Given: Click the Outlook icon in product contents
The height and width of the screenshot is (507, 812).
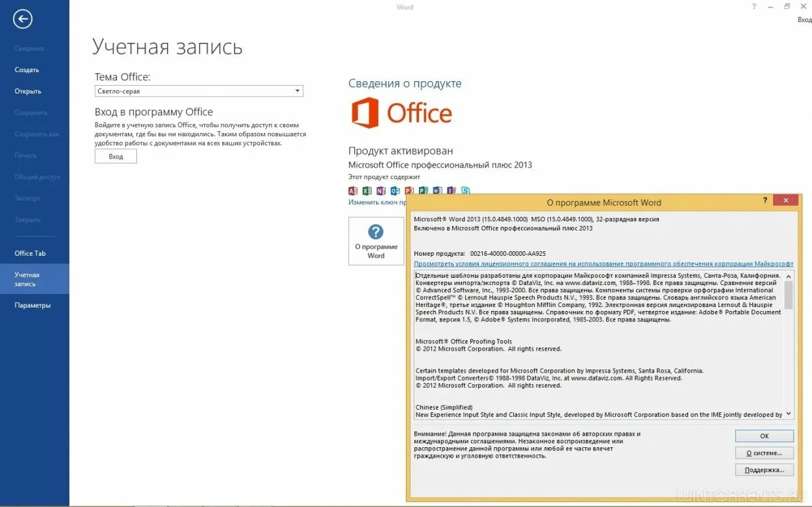Looking at the screenshot, I should 395,190.
